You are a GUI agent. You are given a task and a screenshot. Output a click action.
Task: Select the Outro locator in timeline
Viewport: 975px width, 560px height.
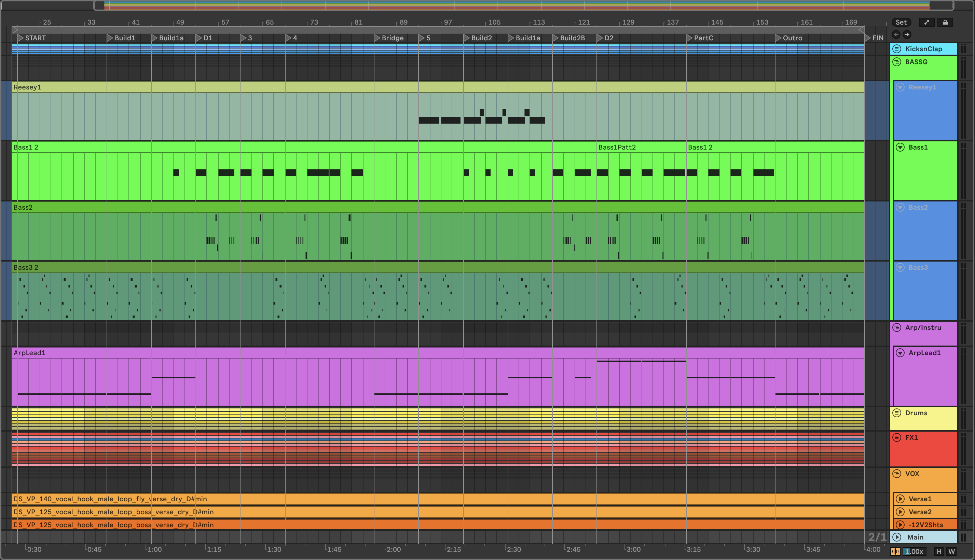778,38
